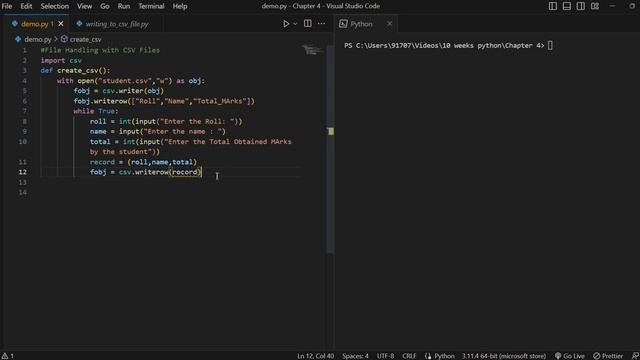This screenshot has width=640, height=360.
Task: Click create_csv in the breadcrumb
Action: pyautogui.click(x=85, y=40)
